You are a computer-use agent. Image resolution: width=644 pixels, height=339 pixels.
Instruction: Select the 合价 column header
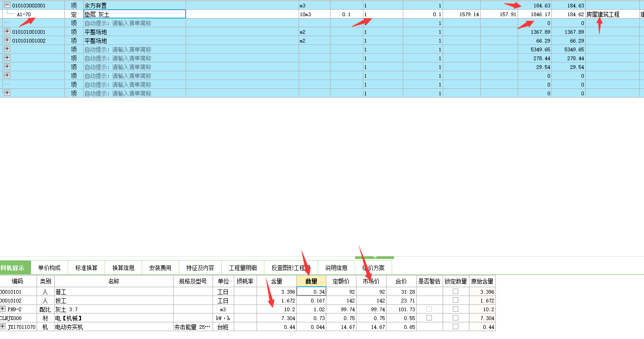point(401,281)
